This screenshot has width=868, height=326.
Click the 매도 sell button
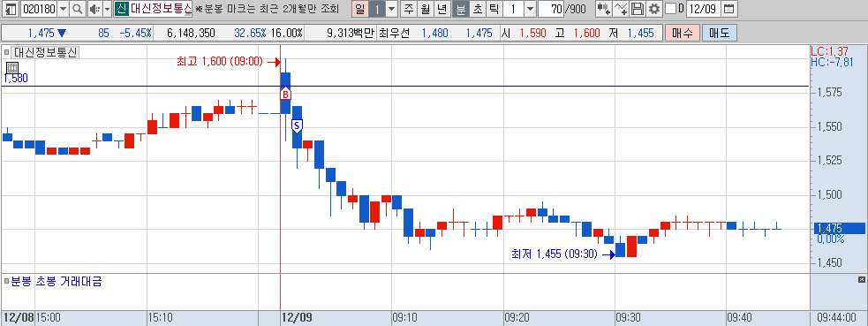point(720,33)
